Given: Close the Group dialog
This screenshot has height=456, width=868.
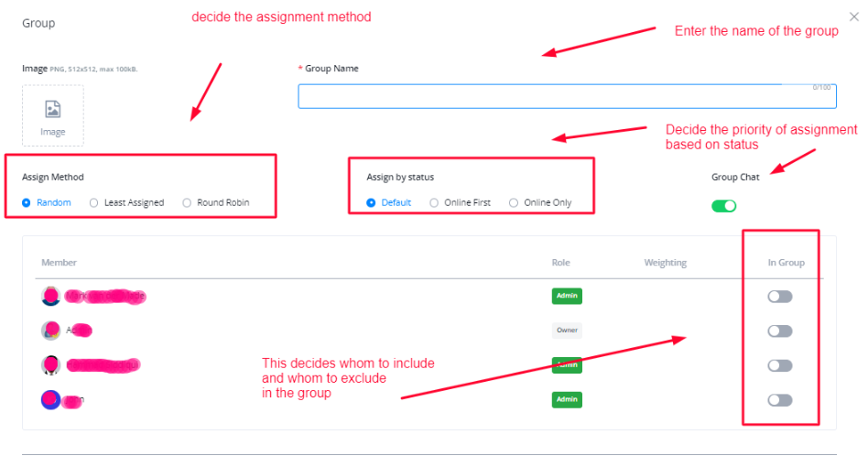Looking at the screenshot, I should (x=854, y=16).
